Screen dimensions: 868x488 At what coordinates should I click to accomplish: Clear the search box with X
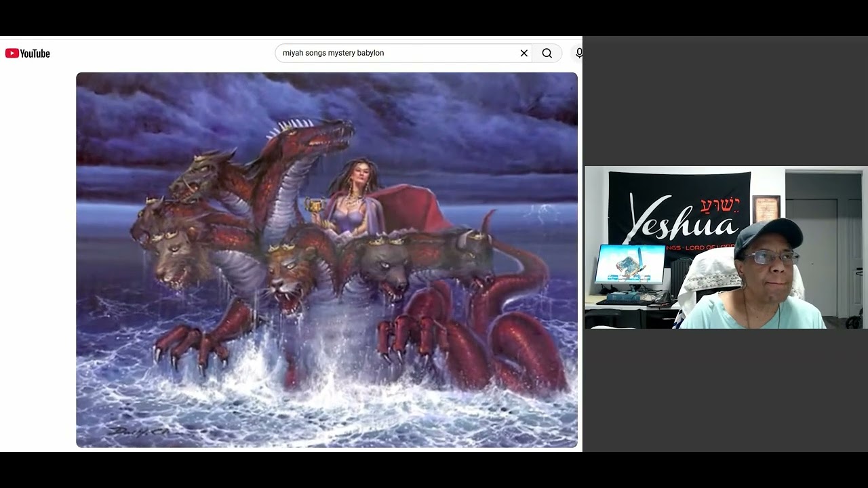pyautogui.click(x=524, y=53)
